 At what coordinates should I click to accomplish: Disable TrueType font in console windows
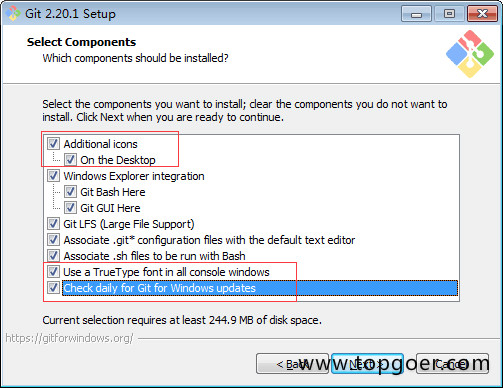click(x=53, y=272)
